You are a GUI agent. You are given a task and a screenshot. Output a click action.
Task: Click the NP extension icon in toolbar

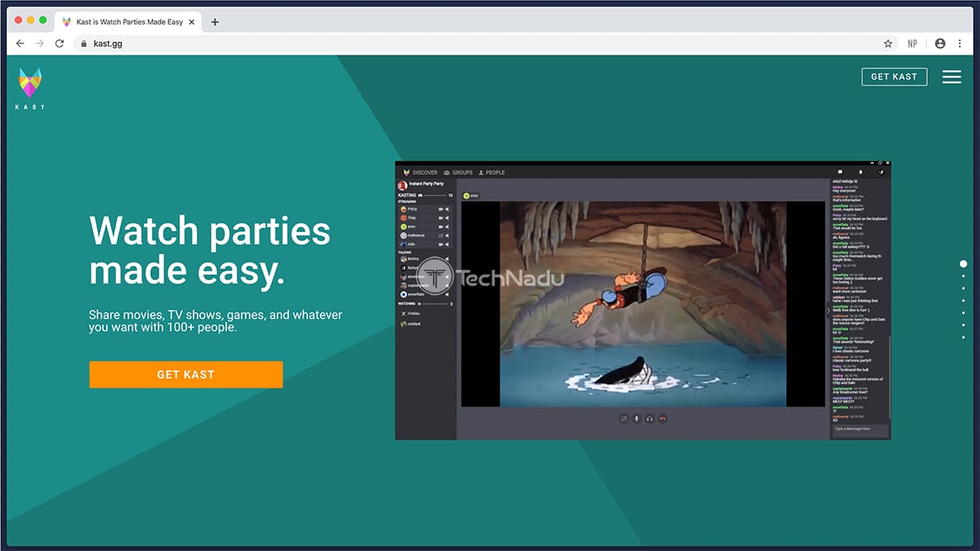913,43
